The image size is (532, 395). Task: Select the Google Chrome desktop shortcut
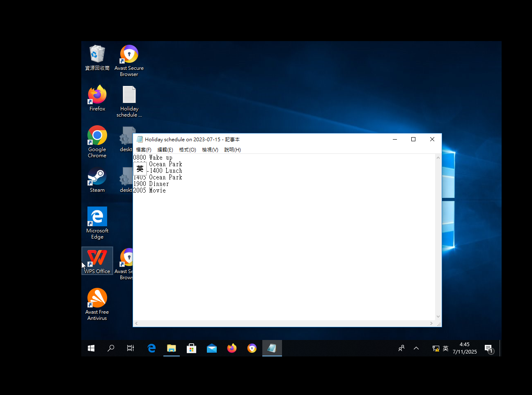pos(97,142)
